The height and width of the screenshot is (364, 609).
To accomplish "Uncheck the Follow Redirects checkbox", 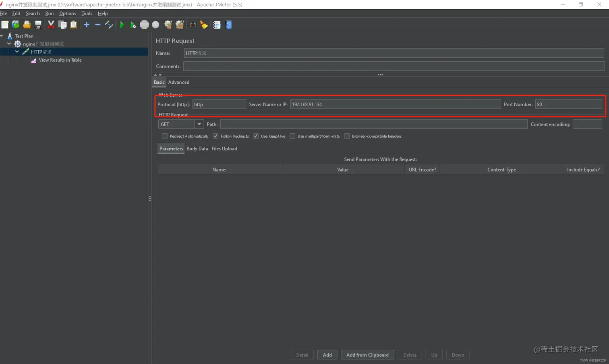I will coord(215,136).
